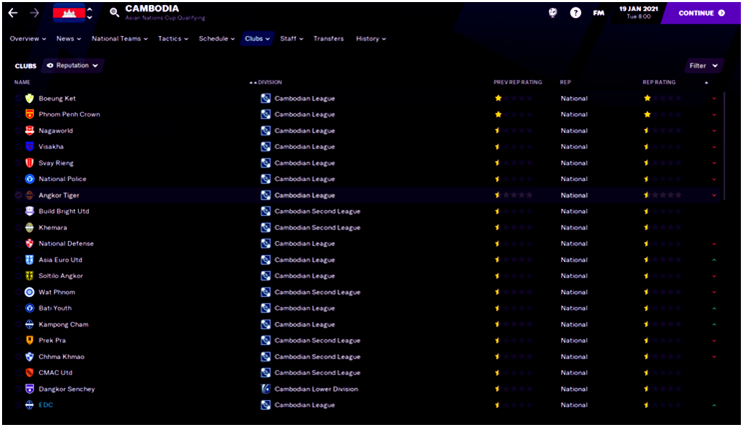This screenshot has height=427, width=744.
Task: Open the search magnifier icon
Action: pyautogui.click(x=114, y=12)
